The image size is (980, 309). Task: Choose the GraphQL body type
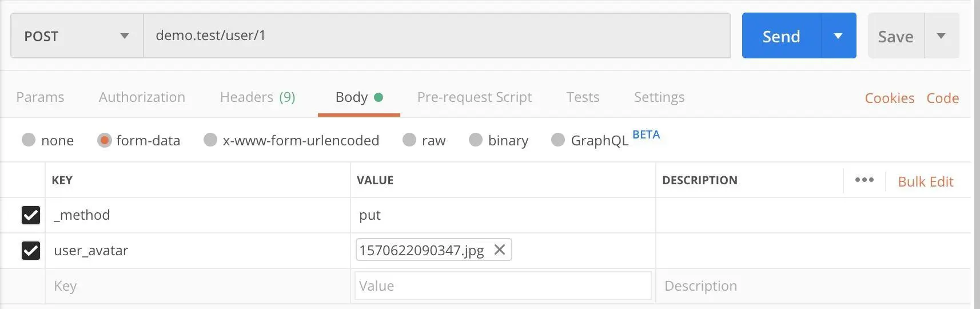[558, 140]
